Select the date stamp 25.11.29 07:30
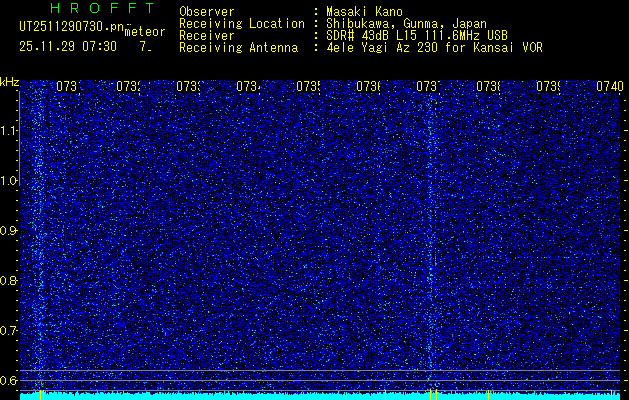This screenshot has height=400, width=629. point(68,47)
